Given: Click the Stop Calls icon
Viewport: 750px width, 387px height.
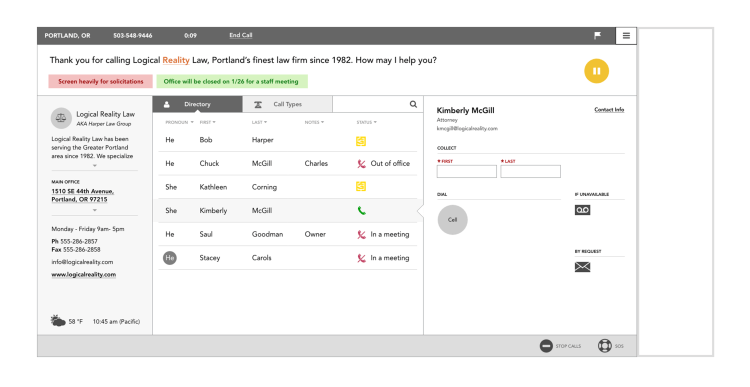Looking at the screenshot, I should pos(546,346).
